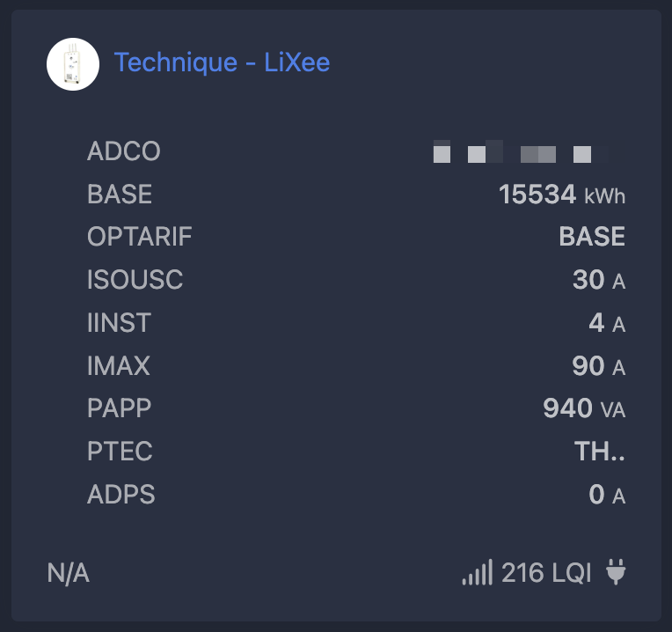Screen dimensions: 672x632
Task: Click the OPTARIF value BASE
Action: point(592,237)
